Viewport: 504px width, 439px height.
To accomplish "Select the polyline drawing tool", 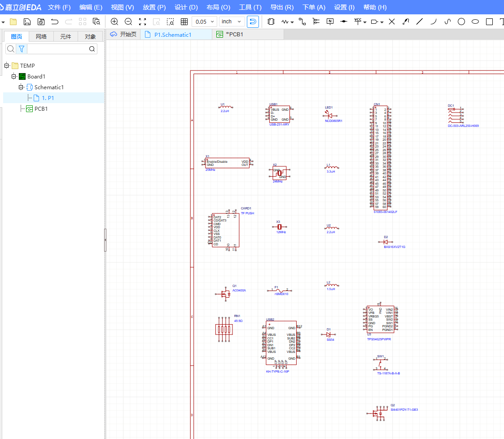I will point(406,22).
